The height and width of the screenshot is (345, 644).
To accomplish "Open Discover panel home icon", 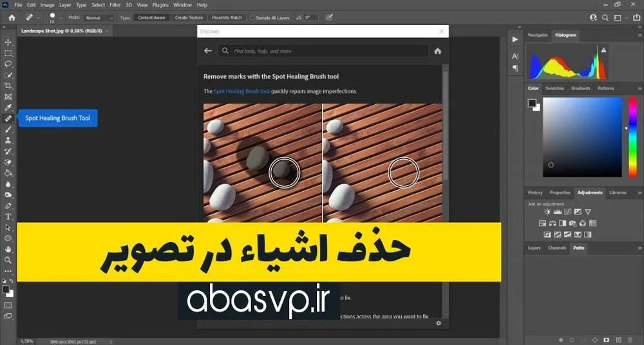I will tap(438, 51).
